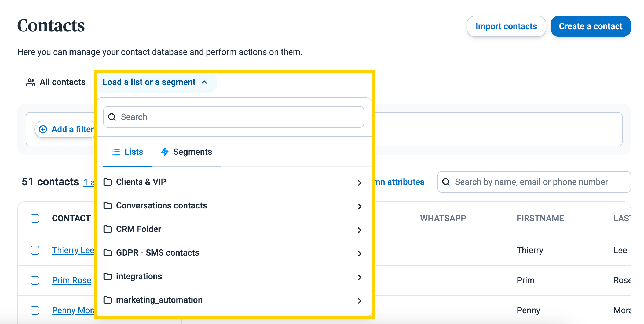This screenshot has width=644, height=324.
Task: Expand the marketing_automation folder
Action: (360, 301)
